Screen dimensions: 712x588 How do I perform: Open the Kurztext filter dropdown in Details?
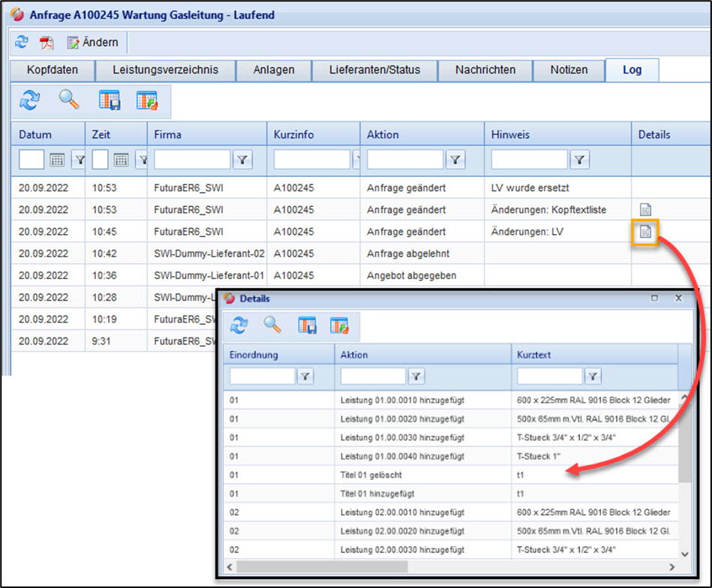[593, 376]
